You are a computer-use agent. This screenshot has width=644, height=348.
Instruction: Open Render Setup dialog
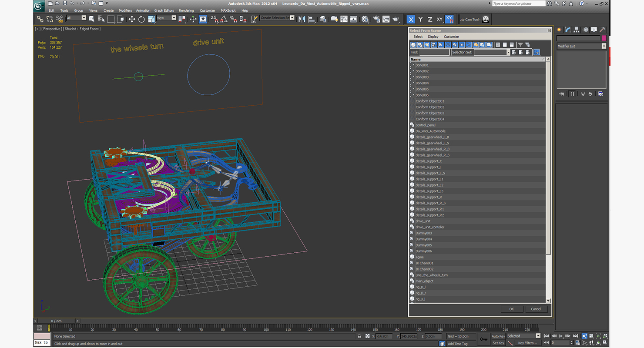376,19
